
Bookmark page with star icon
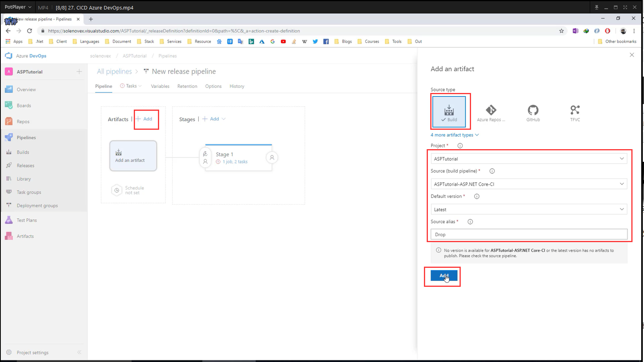(x=561, y=31)
